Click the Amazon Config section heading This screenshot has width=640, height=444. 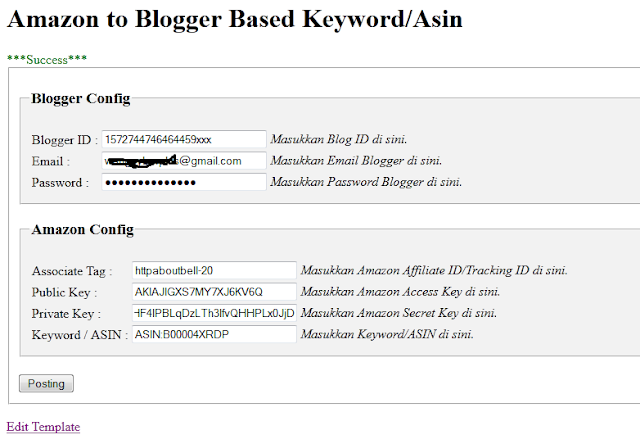pyautogui.click(x=82, y=229)
